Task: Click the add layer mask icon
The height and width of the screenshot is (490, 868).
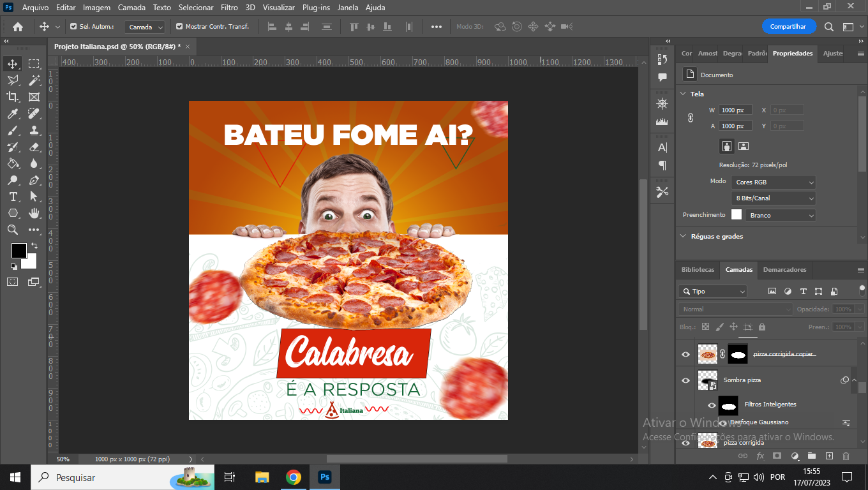Action: [777, 456]
